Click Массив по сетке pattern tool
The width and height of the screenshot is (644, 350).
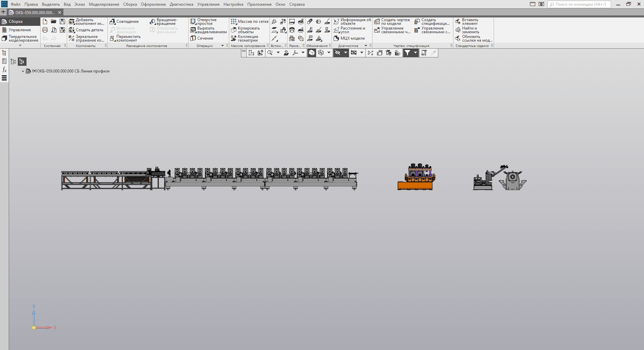click(x=249, y=21)
